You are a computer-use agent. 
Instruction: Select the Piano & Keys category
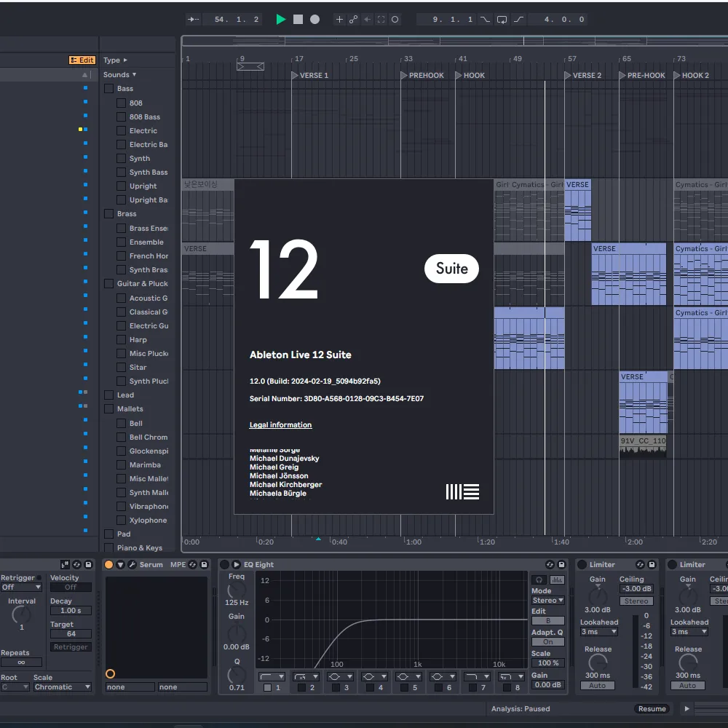click(x=140, y=548)
